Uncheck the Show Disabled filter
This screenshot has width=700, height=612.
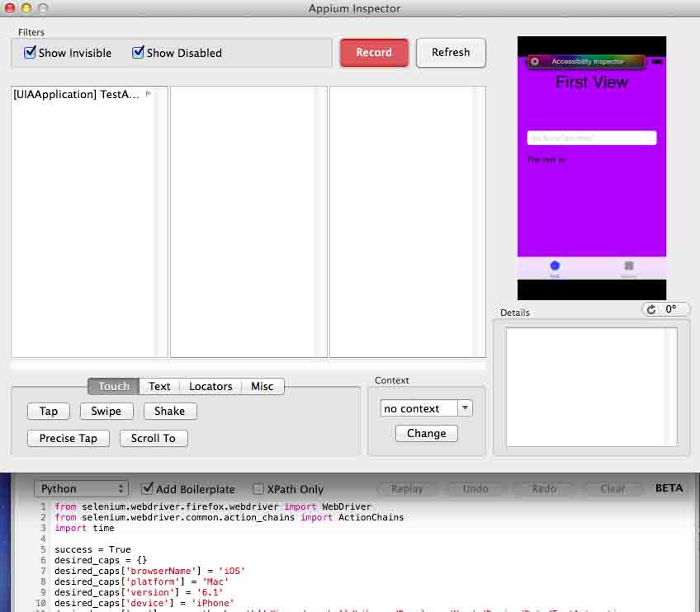[139, 53]
